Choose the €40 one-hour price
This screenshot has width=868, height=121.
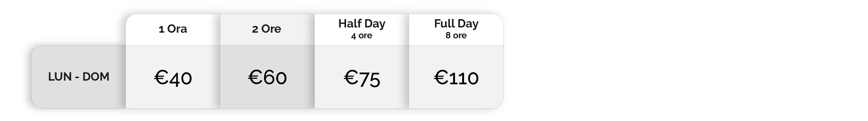(173, 77)
